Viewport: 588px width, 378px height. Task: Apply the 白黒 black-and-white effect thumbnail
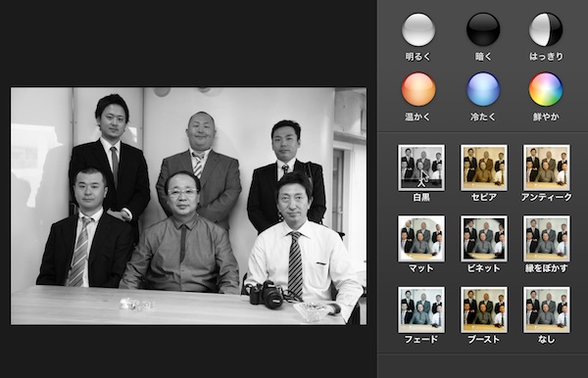(x=421, y=167)
